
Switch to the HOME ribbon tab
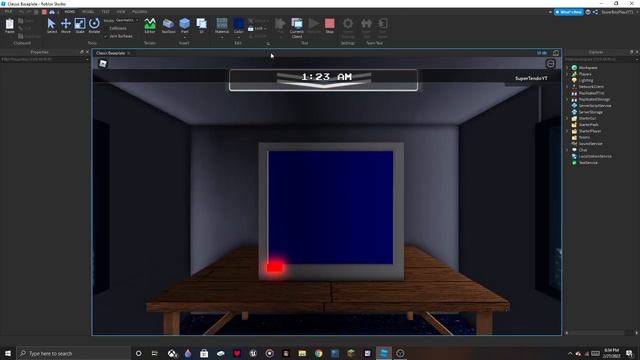70,12
